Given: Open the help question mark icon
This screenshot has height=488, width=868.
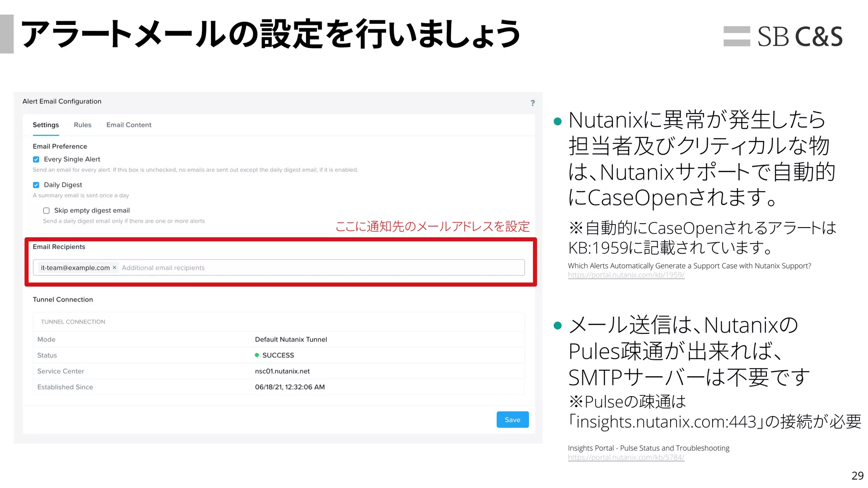Looking at the screenshot, I should tap(533, 103).
